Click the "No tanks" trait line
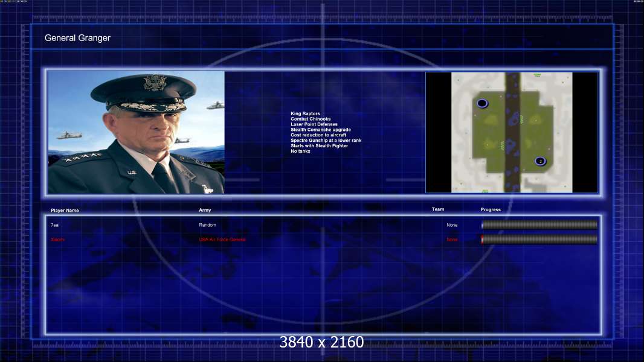644x362 pixels. point(300,151)
